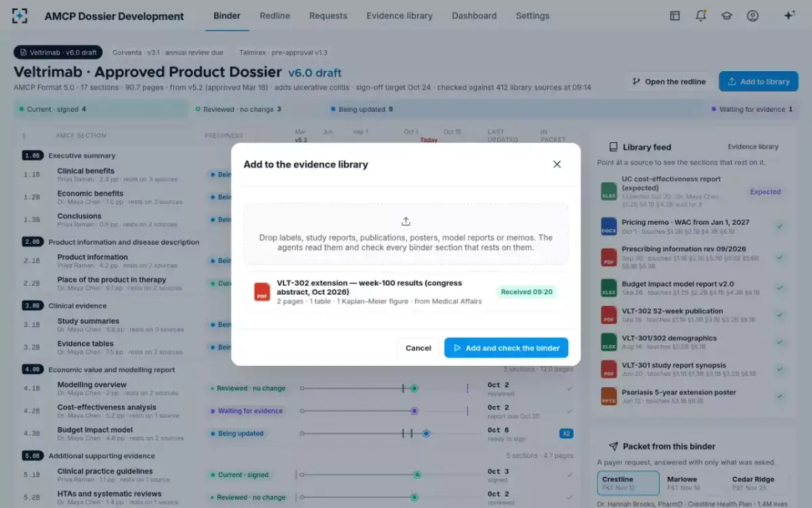Image resolution: width=812 pixels, height=508 pixels.
Task: Click the 'Open the redline' button
Action: point(669,81)
